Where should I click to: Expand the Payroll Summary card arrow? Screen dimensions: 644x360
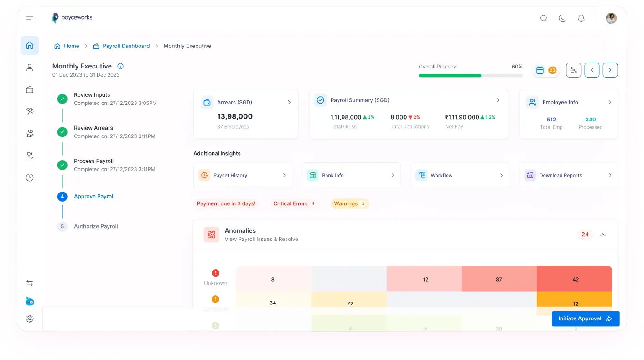pyautogui.click(x=498, y=100)
